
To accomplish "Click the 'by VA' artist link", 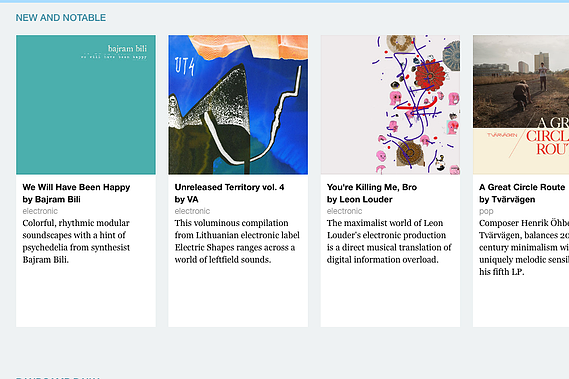I will 187,199.
